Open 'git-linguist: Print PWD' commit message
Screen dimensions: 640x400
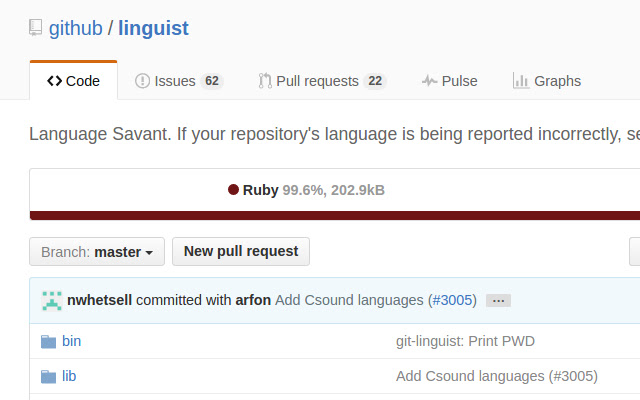(465, 341)
